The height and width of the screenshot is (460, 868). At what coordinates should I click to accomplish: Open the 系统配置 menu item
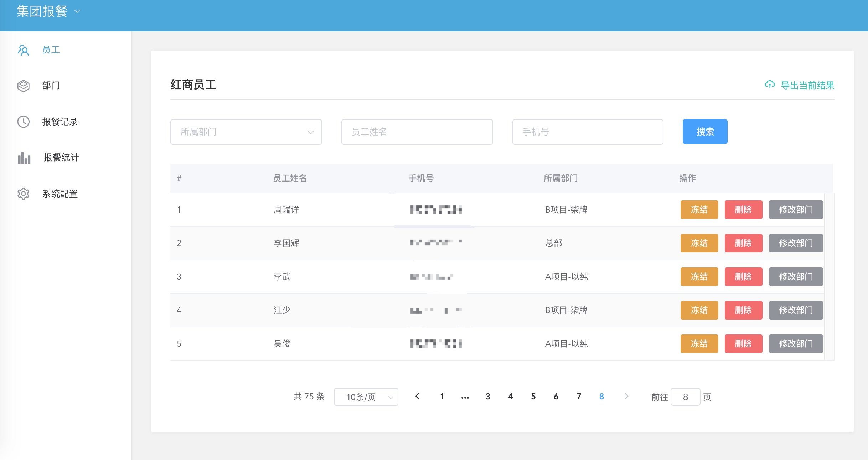tap(60, 194)
